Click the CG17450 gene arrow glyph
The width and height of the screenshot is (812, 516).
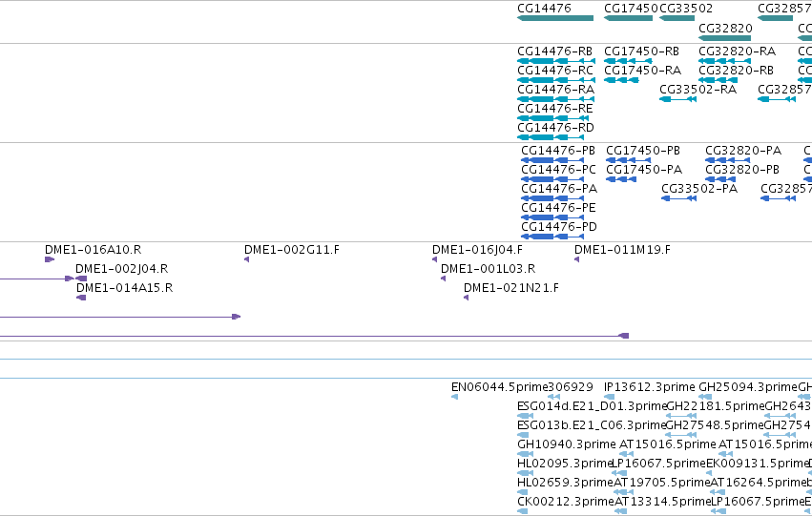[x=628, y=18]
